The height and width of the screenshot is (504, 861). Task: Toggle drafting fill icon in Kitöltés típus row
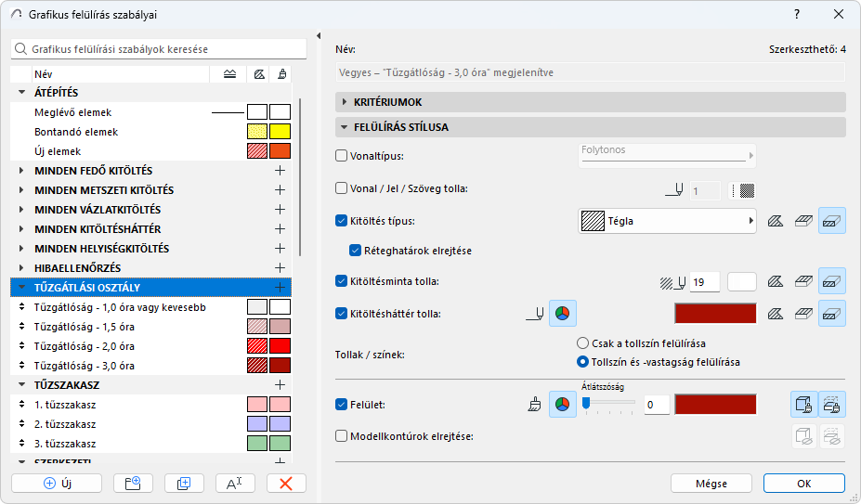(776, 221)
